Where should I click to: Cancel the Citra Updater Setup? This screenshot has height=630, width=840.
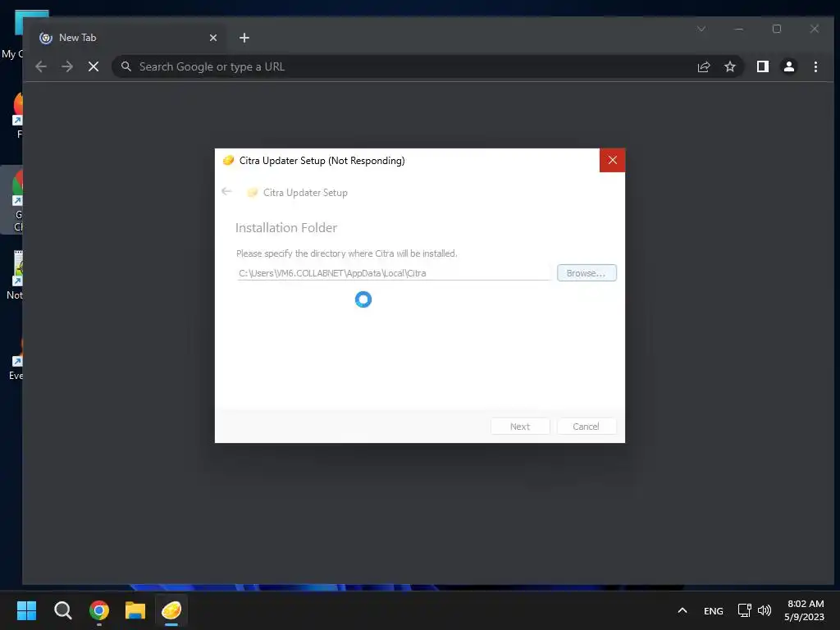click(x=586, y=427)
